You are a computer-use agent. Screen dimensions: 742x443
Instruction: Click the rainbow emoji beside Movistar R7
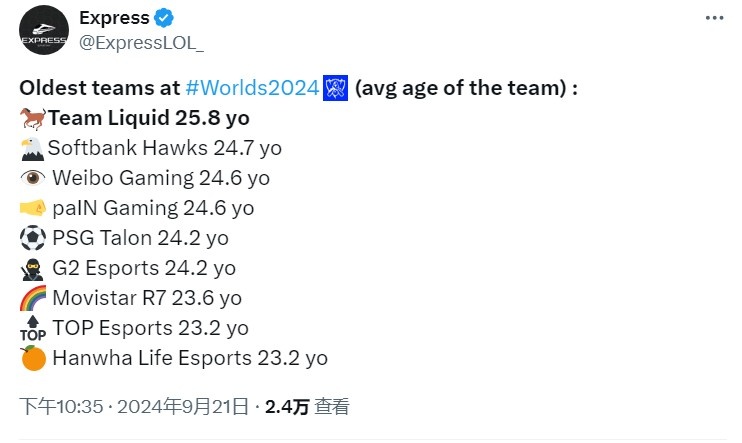click(33, 298)
